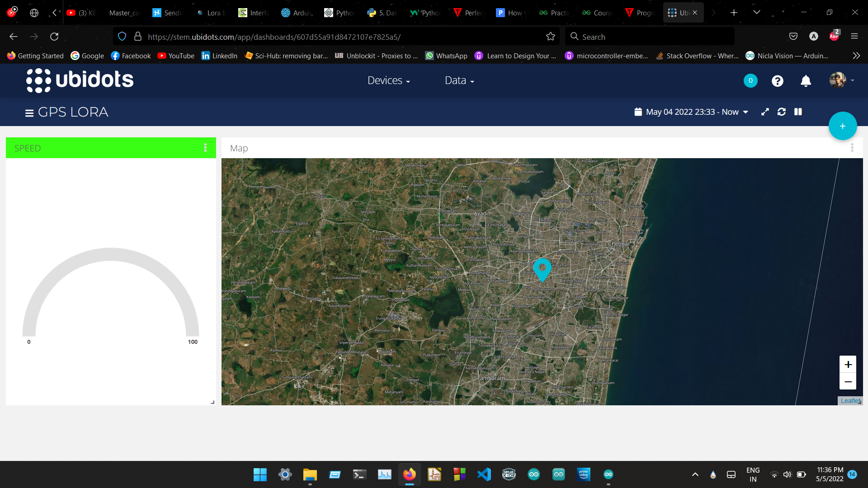Switch to the Arduino browser tab
Screen dimensions: 868x488
pyautogui.click(x=296, y=12)
